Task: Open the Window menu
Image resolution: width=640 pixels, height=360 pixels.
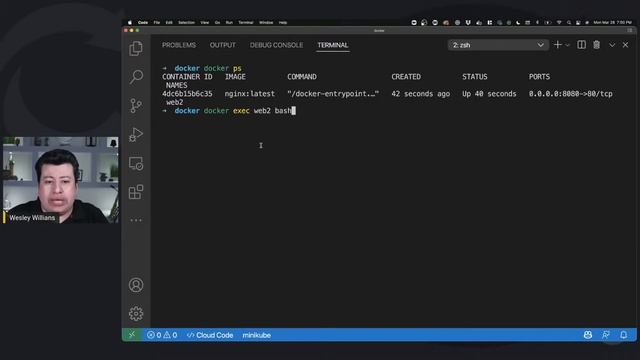Action: point(266,22)
